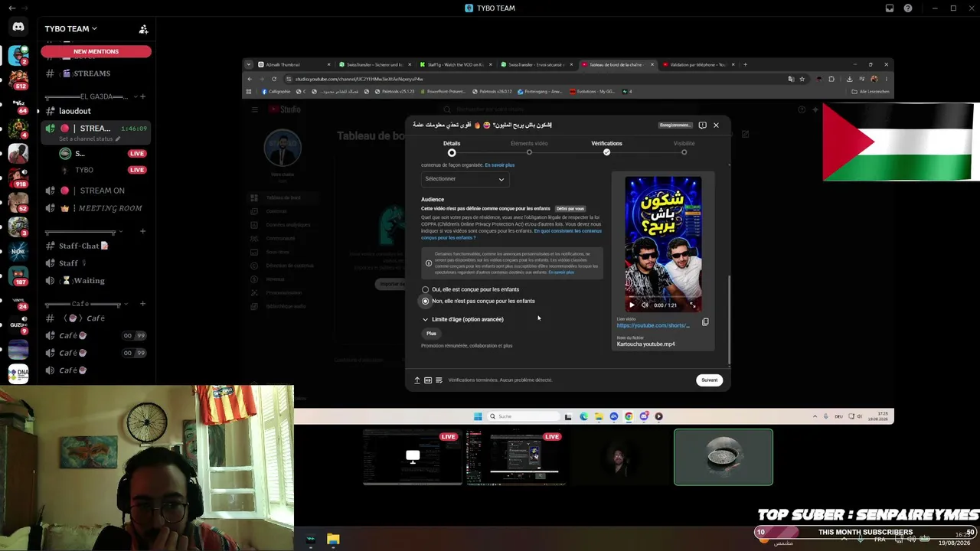Go to Détails step in upload dialog
The image size is (980, 551).
[x=452, y=148]
